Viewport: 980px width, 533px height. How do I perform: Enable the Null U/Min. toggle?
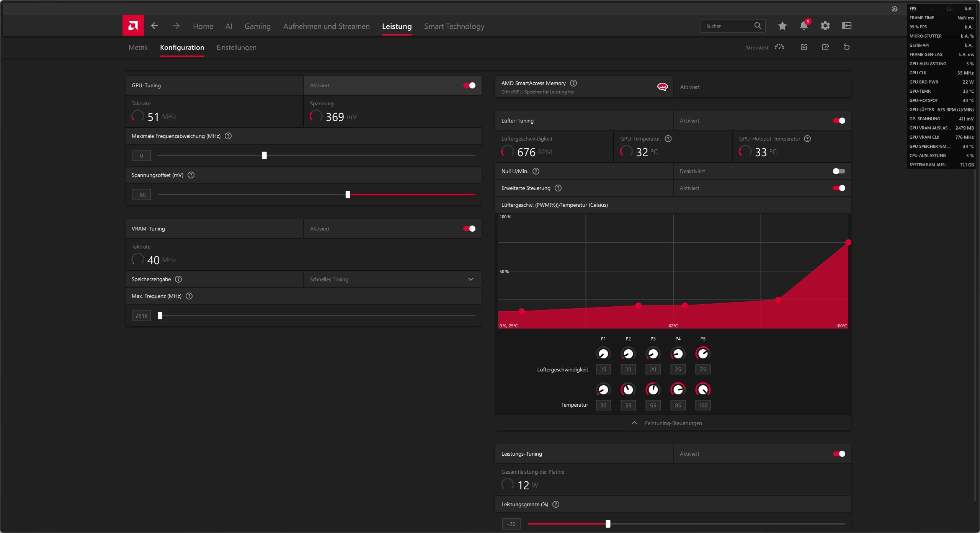pyautogui.click(x=839, y=171)
